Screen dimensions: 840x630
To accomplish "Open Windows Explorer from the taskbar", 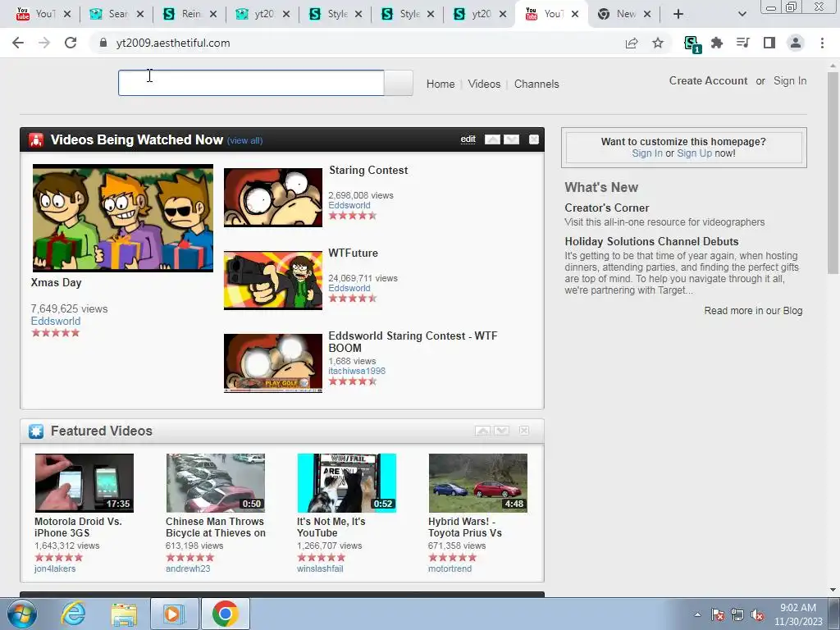I will (x=124, y=614).
